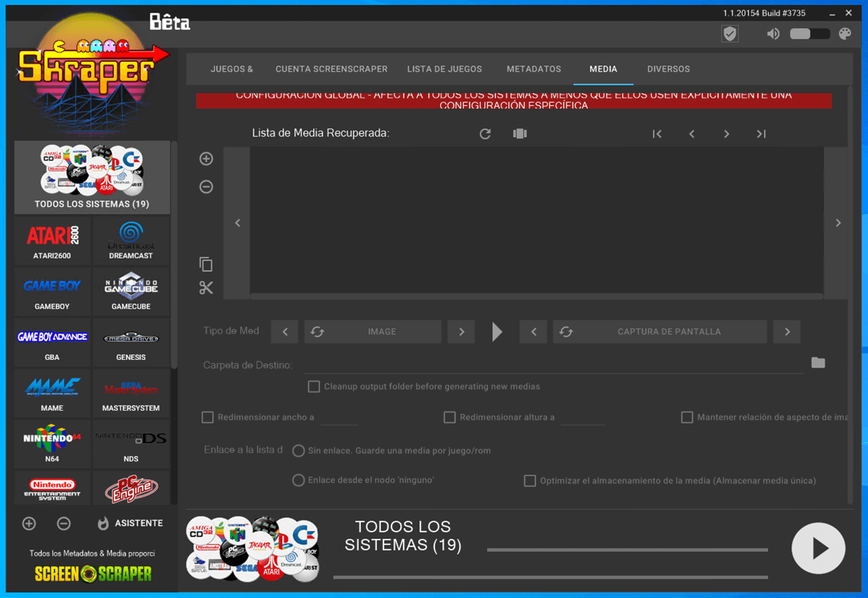Click the play arrow between media selectors
Screen dimensions: 868x598
(x=497, y=332)
